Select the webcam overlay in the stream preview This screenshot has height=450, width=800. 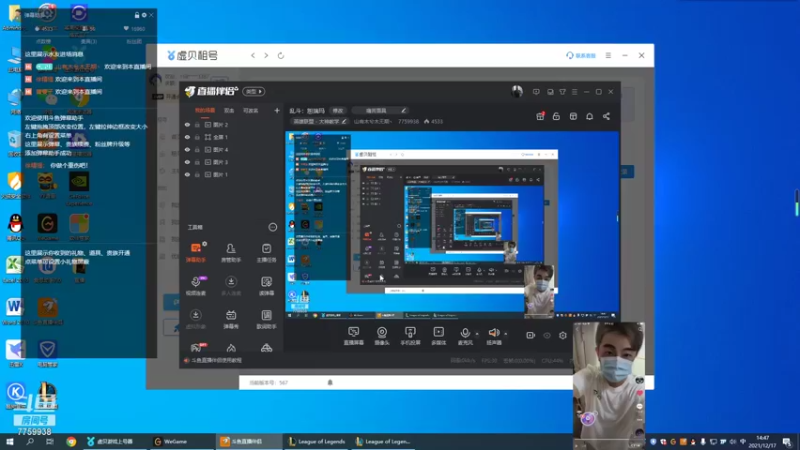539,290
